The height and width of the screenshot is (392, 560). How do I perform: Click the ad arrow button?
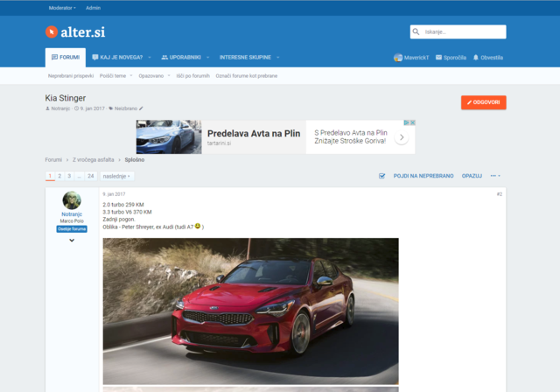(x=402, y=137)
